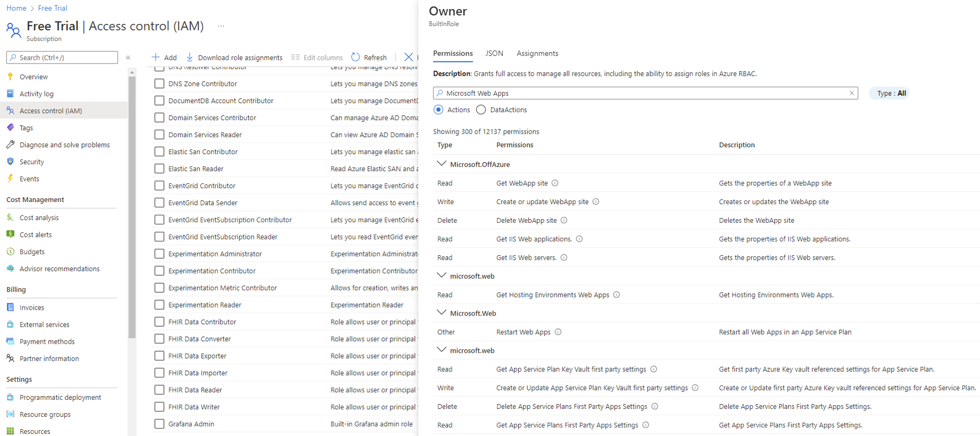Click the Permissions column header
980x436 pixels.
click(514, 145)
